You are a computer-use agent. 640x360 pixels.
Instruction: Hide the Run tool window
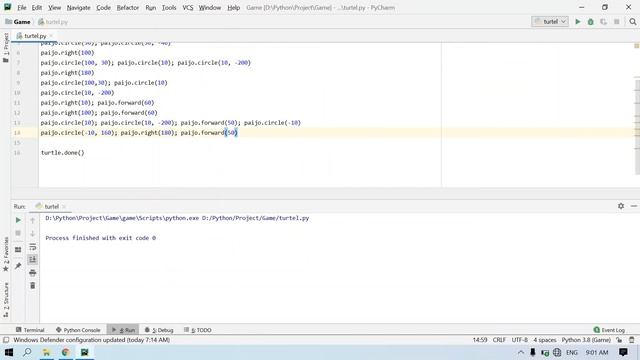coord(633,206)
